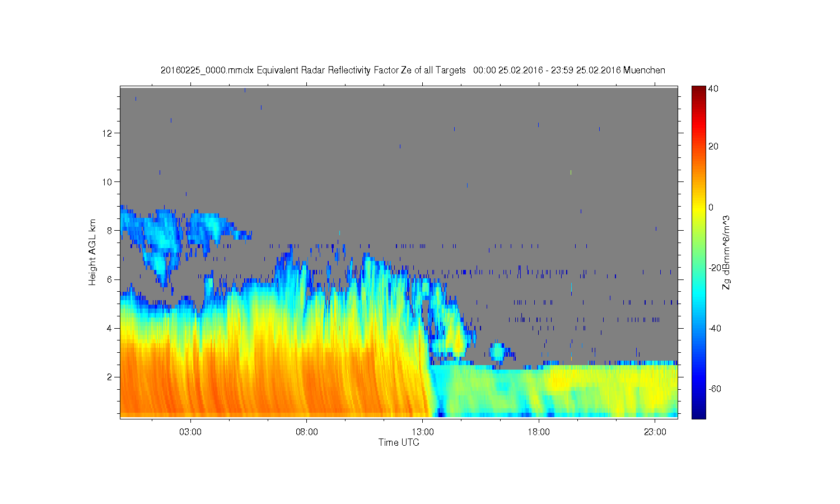
Task: Click the '18:00' time tick label
Action: click(539, 432)
